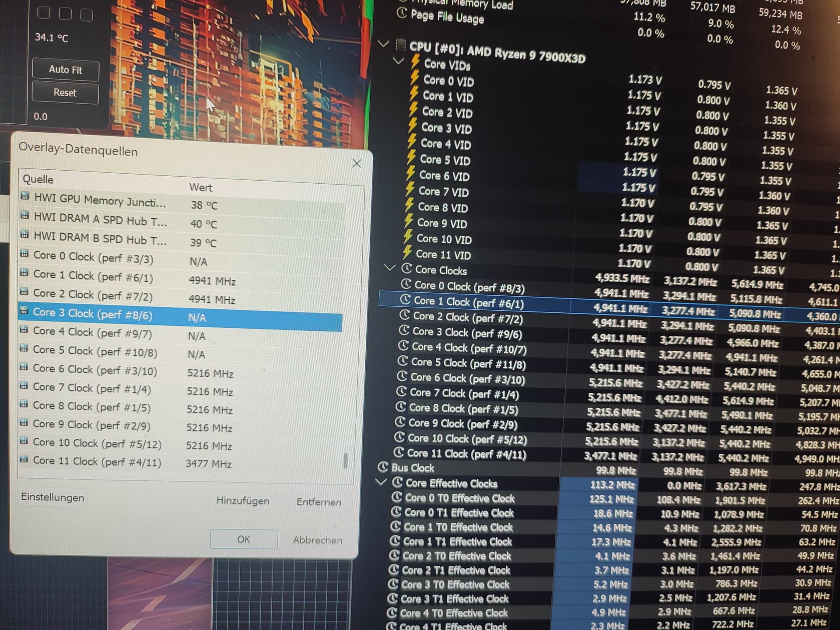This screenshot has height=630, width=840.
Task: Click the CPU chip icon for AMD Ryzen 9
Action: point(400,45)
